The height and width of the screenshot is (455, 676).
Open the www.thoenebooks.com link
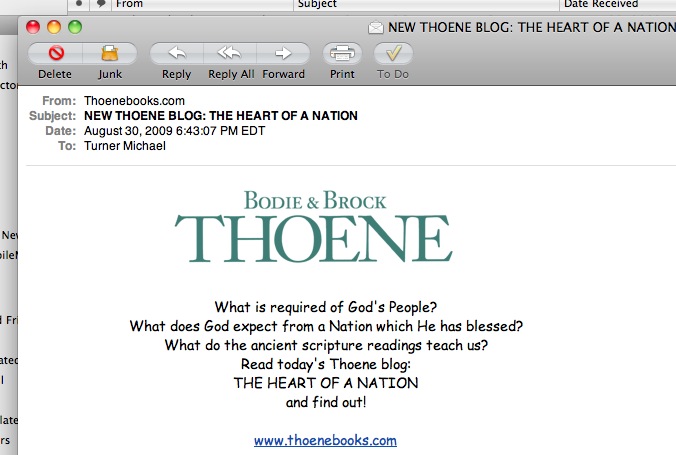325,440
